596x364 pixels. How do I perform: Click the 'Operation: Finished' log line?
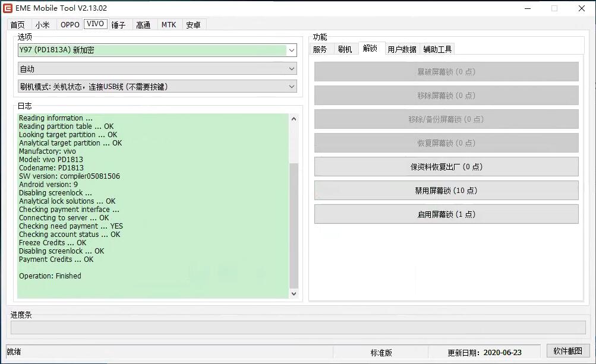[x=50, y=276]
